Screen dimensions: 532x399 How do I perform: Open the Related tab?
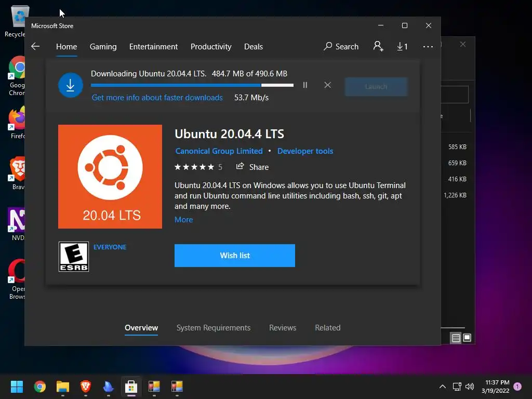328,328
